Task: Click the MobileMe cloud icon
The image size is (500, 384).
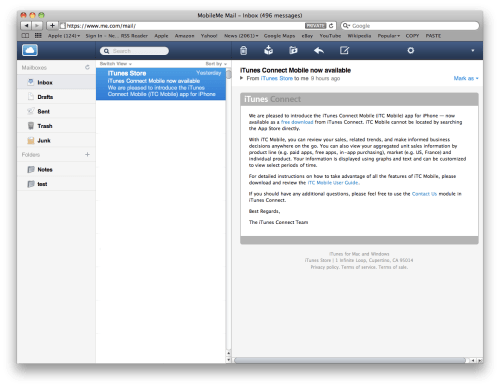Action: 30,50
